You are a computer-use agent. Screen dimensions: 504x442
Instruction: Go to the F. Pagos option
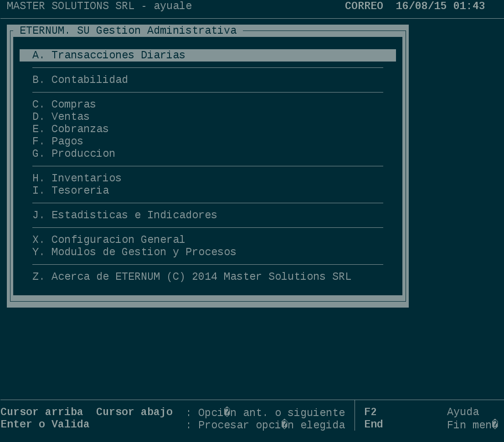point(57,141)
